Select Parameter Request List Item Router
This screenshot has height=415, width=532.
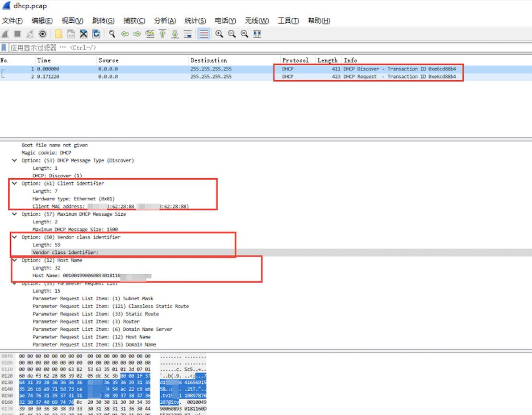click(x=86, y=322)
